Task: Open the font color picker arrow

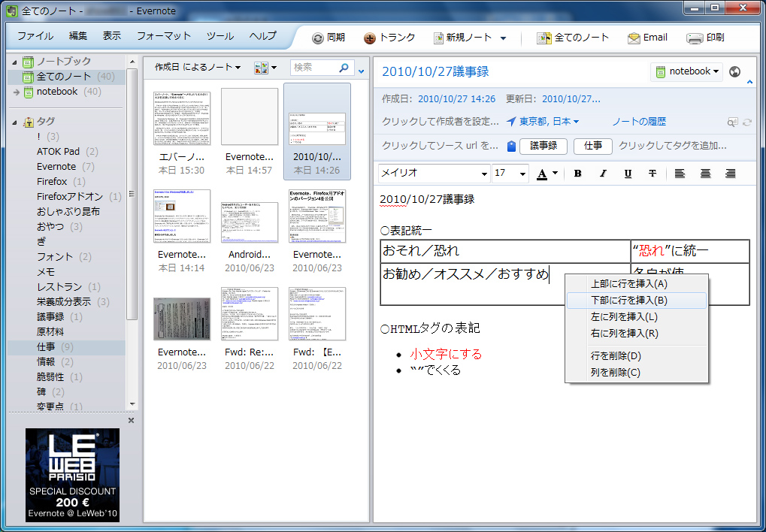Action: tap(553, 174)
